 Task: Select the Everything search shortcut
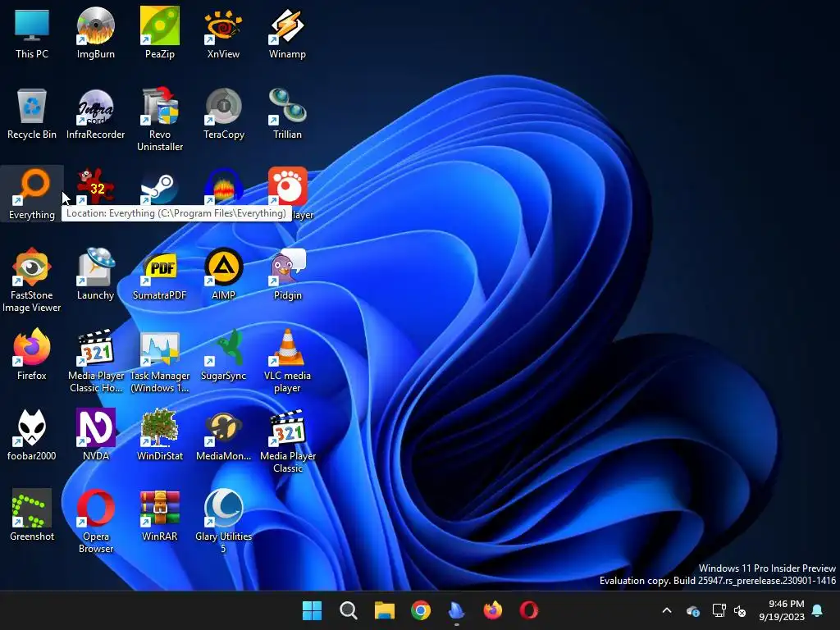coord(32,194)
